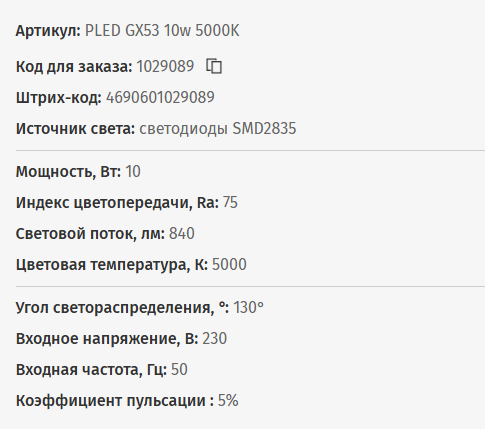
Task: Click beam angle value 130°
Action: pyautogui.click(x=248, y=307)
